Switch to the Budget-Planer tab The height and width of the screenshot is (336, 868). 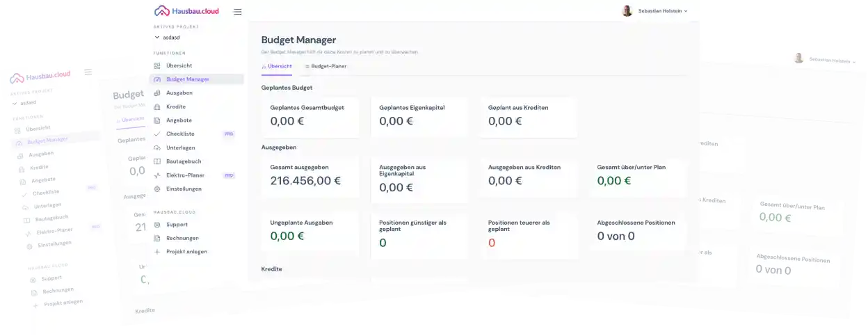(x=325, y=66)
